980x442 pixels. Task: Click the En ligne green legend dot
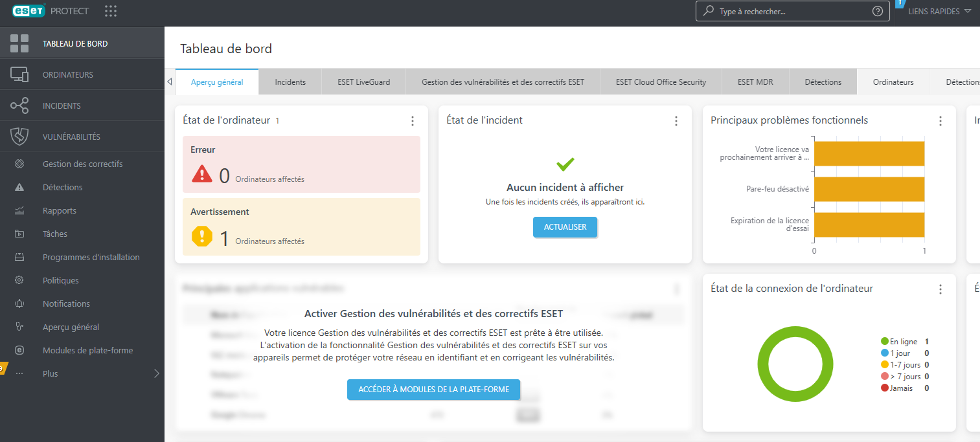tap(885, 341)
